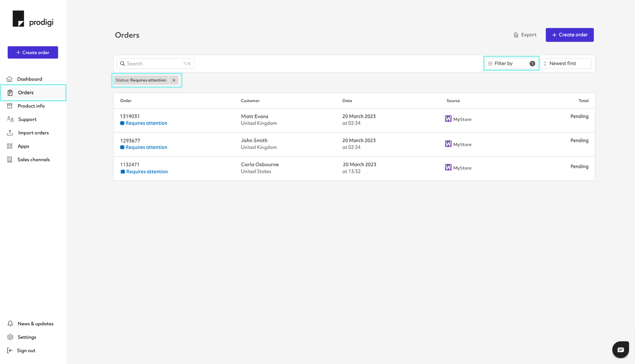635x364 pixels.
Task: Click the Export orders icon
Action: [516, 35]
